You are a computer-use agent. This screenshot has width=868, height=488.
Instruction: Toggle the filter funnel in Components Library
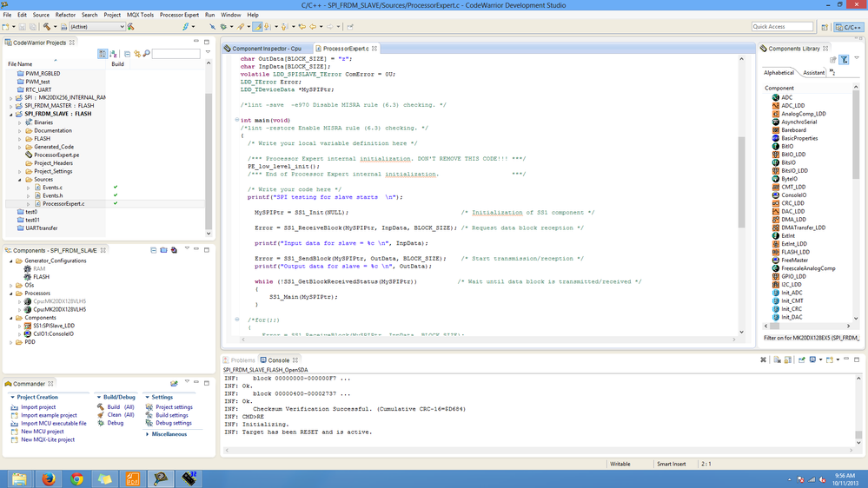pos(845,60)
